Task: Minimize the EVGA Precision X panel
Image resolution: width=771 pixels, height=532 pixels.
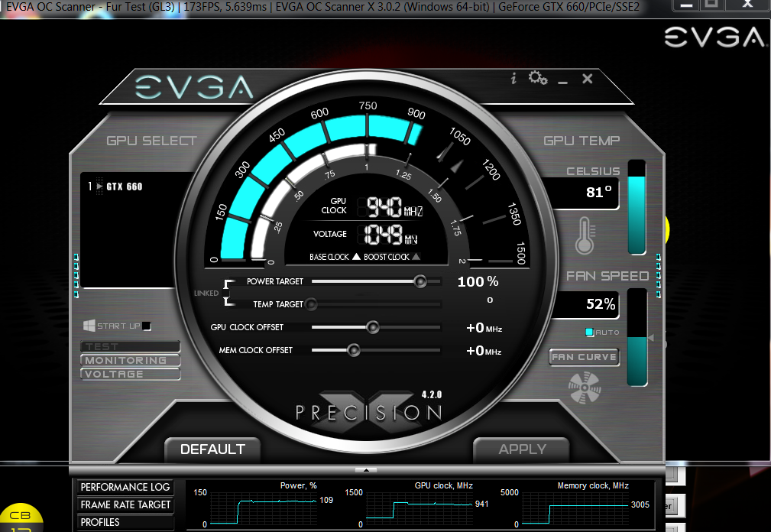Action: pos(563,82)
